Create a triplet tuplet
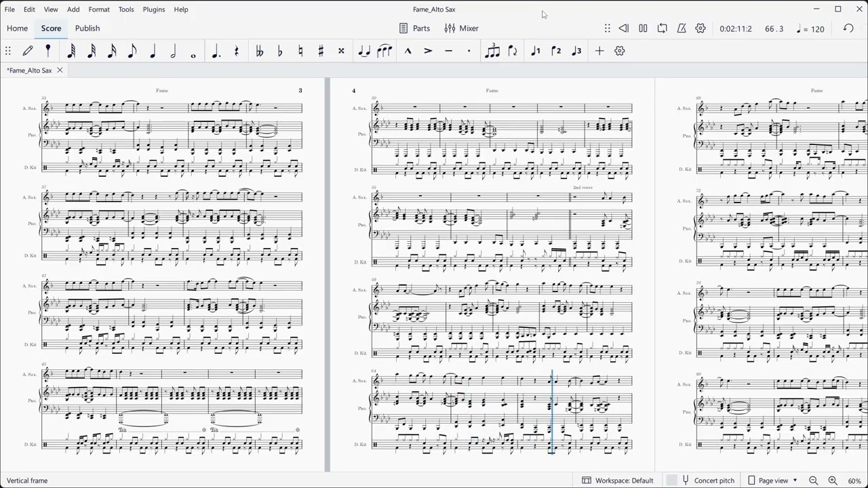 tap(492, 51)
